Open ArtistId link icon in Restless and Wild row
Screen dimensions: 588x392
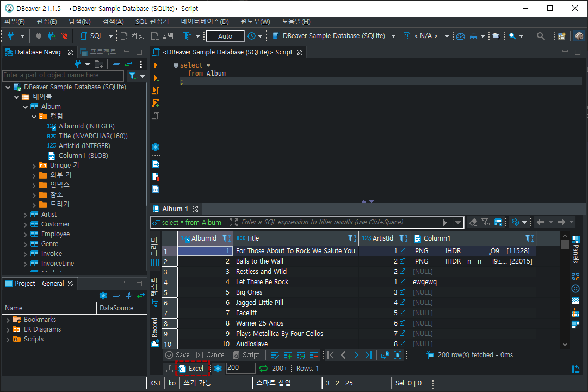[x=403, y=272]
